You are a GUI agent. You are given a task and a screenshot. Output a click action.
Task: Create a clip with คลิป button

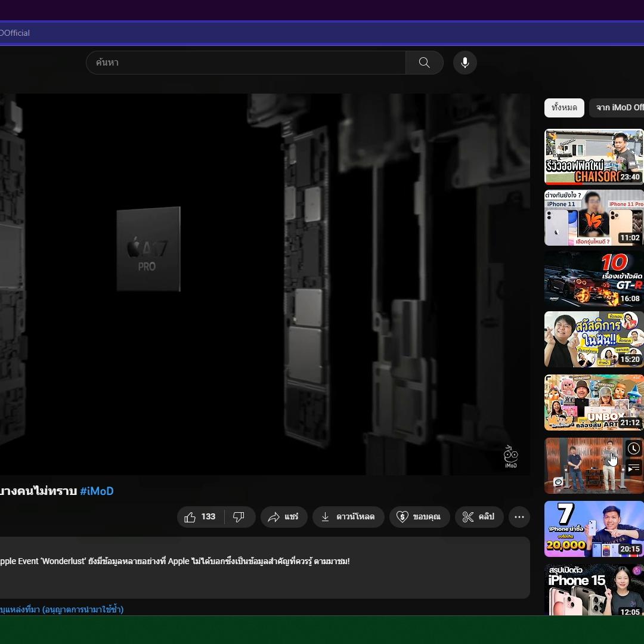click(479, 516)
